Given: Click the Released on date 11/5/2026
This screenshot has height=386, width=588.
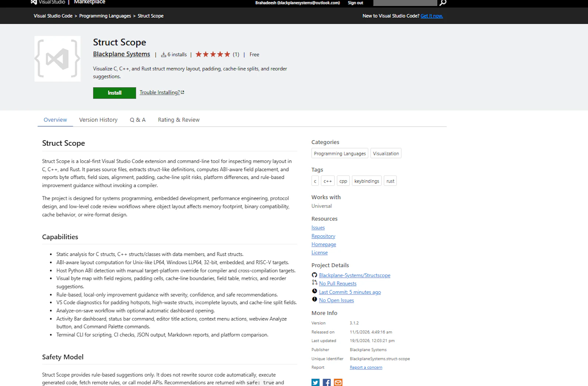Looking at the screenshot, I should tap(371, 332).
